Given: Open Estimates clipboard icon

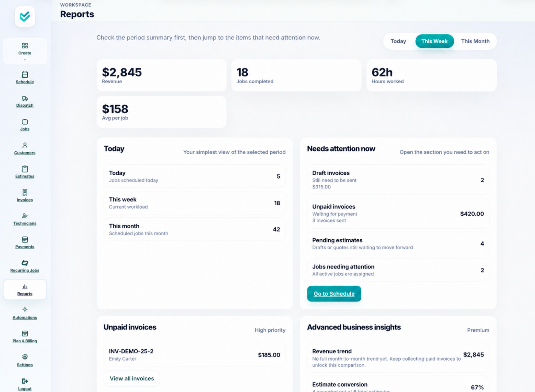Looking at the screenshot, I should [x=25, y=169].
